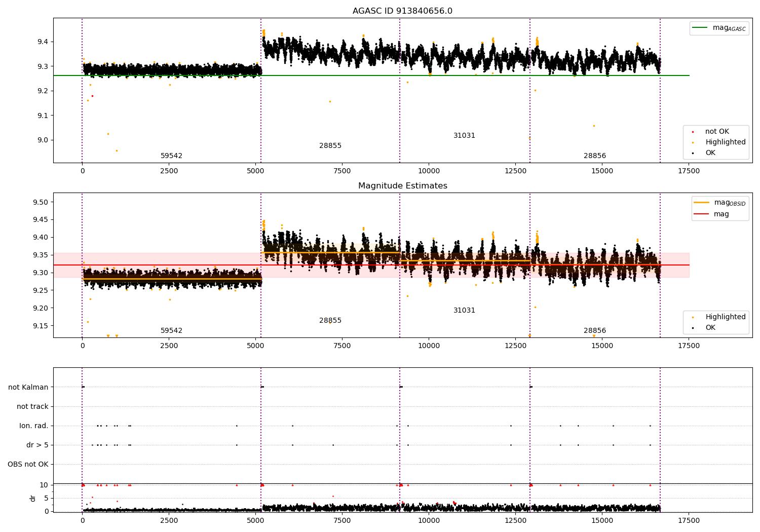This screenshot has height=532, width=760.
Task: Click obsid label 31031 in middle plot
Action: point(464,311)
